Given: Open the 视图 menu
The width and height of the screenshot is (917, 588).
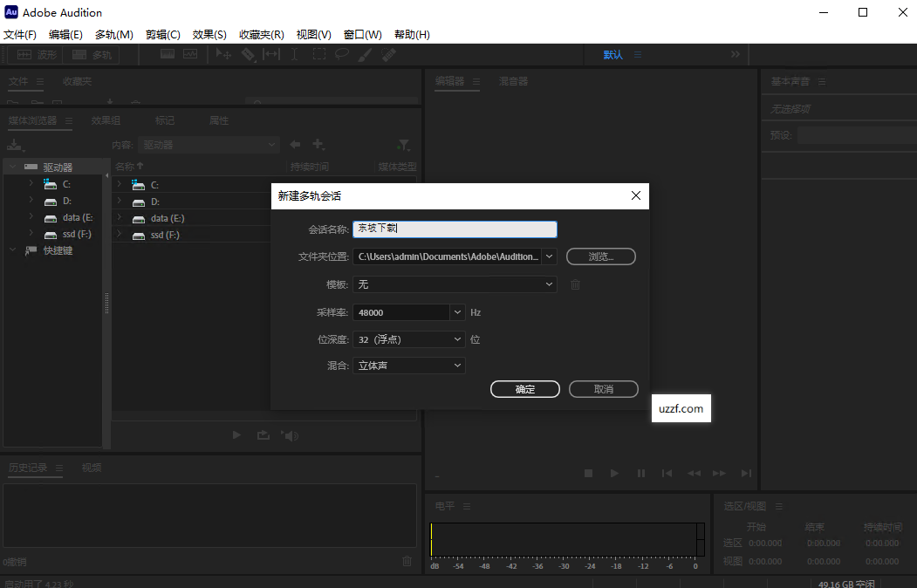Looking at the screenshot, I should (314, 34).
